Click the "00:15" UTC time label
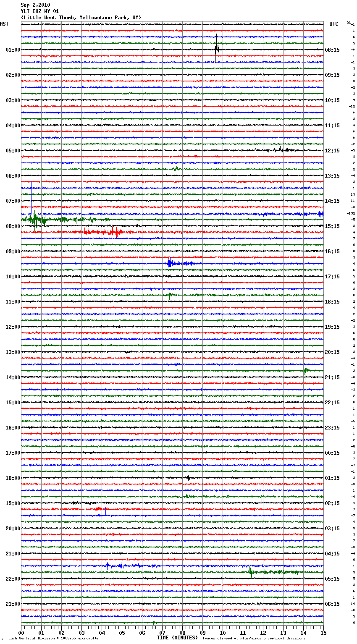357x644 pixels. 332,453
